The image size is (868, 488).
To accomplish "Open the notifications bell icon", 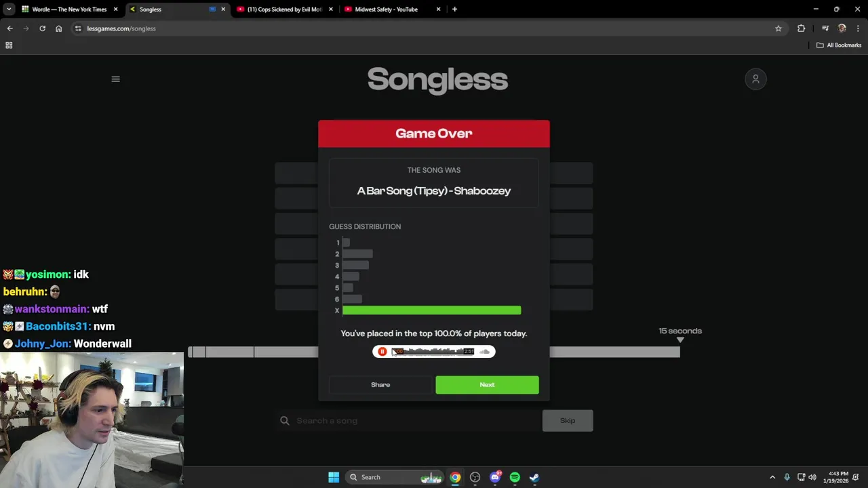I will (x=856, y=477).
